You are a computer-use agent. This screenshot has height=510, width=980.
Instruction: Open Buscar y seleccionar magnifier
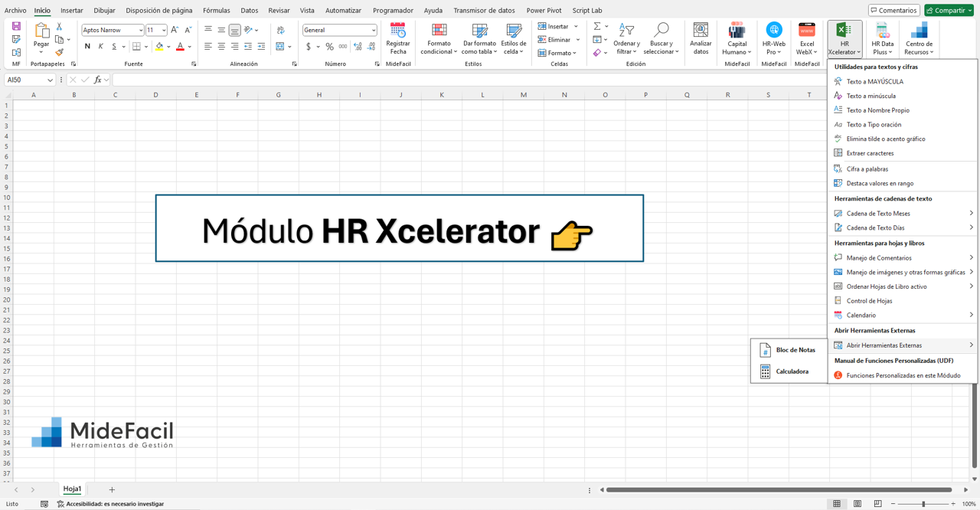[661, 38]
